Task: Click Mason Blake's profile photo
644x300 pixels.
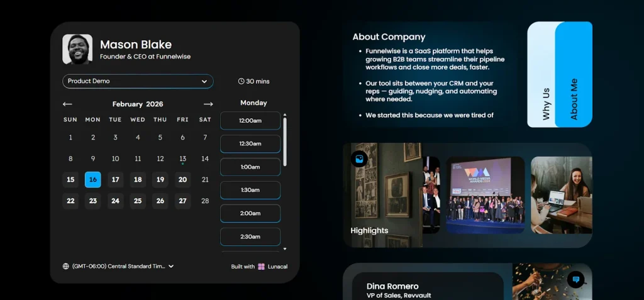Action: pos(77,49)
